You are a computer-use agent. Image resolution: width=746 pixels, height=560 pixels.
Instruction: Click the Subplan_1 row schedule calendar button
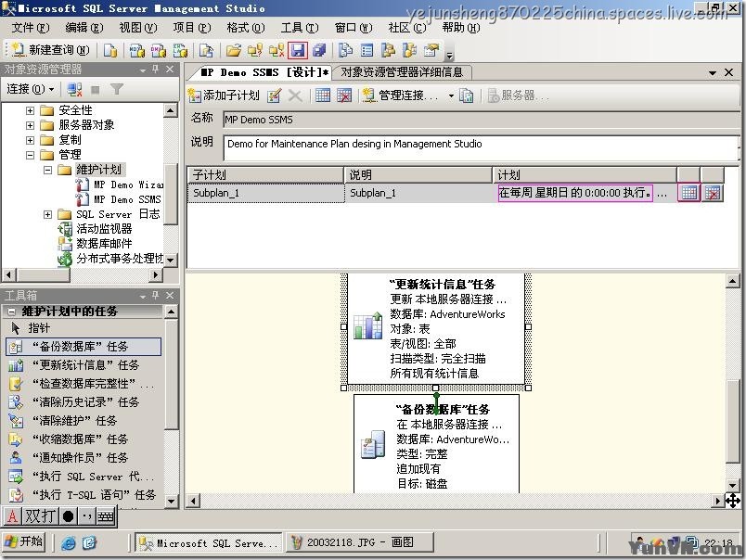pos(688,193)
